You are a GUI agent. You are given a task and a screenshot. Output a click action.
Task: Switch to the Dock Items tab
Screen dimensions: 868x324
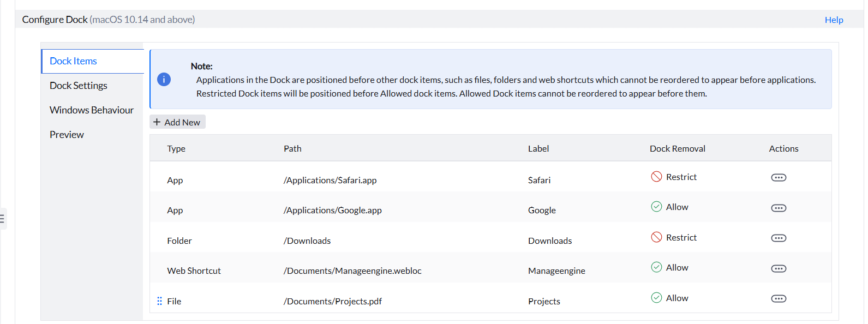(93, 61)
